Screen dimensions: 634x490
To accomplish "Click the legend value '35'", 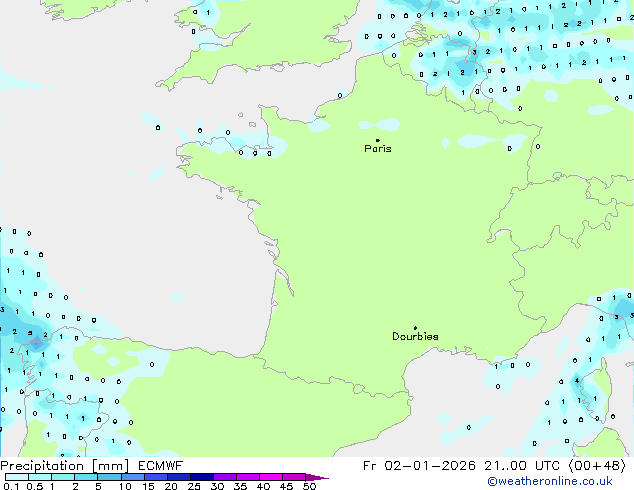I will point(240,486).
